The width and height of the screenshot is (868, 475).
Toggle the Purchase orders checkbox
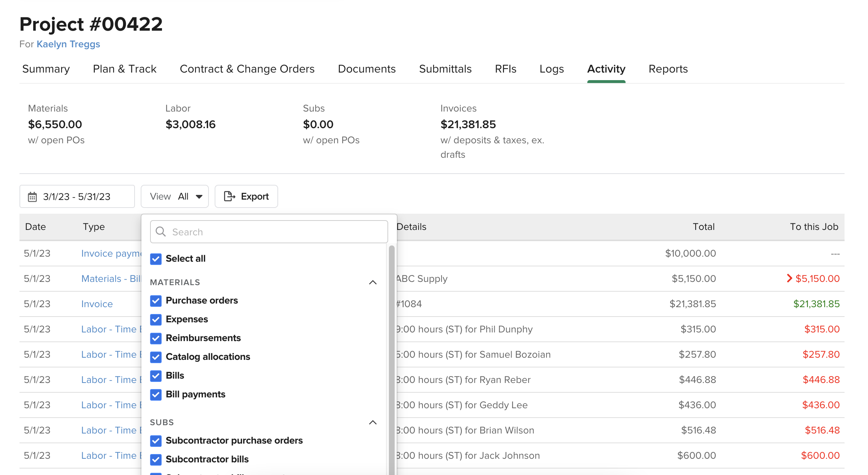pyautogui.click(x=156, y=301)
